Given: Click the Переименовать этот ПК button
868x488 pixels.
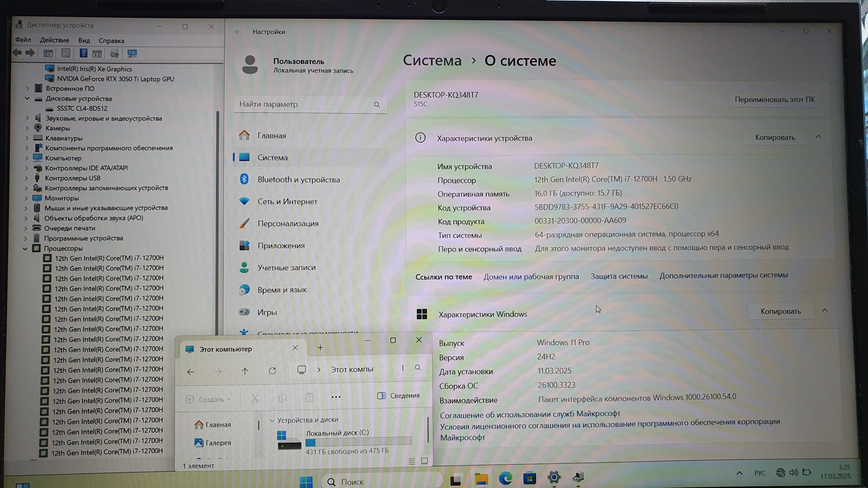Looking at the screenshot, I should tap(774, 100).
